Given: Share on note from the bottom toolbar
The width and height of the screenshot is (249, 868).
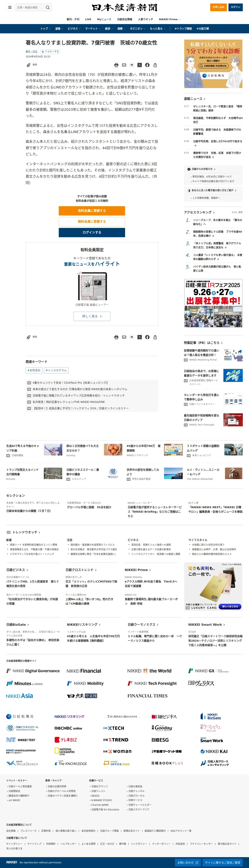Looking at the screenshot, I should point(132,337).
